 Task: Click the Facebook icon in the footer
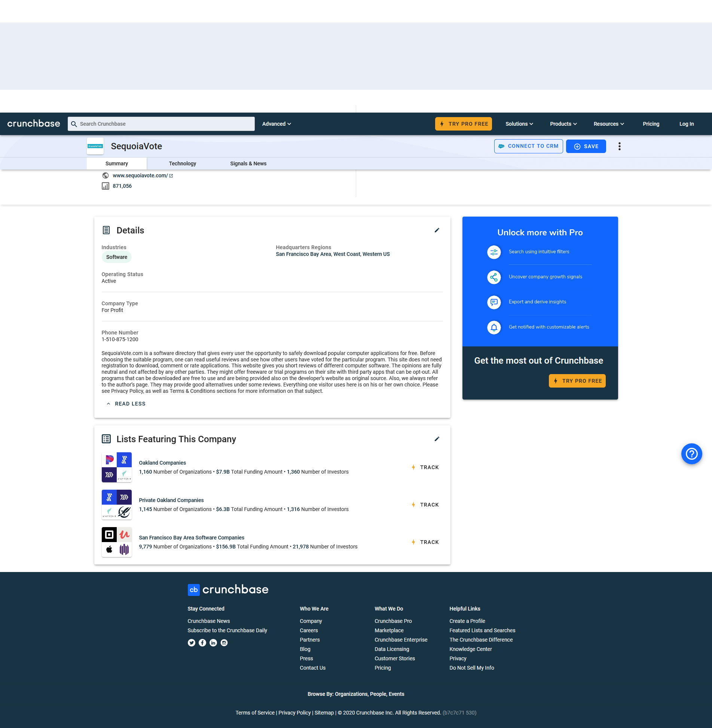click(202, 643)
